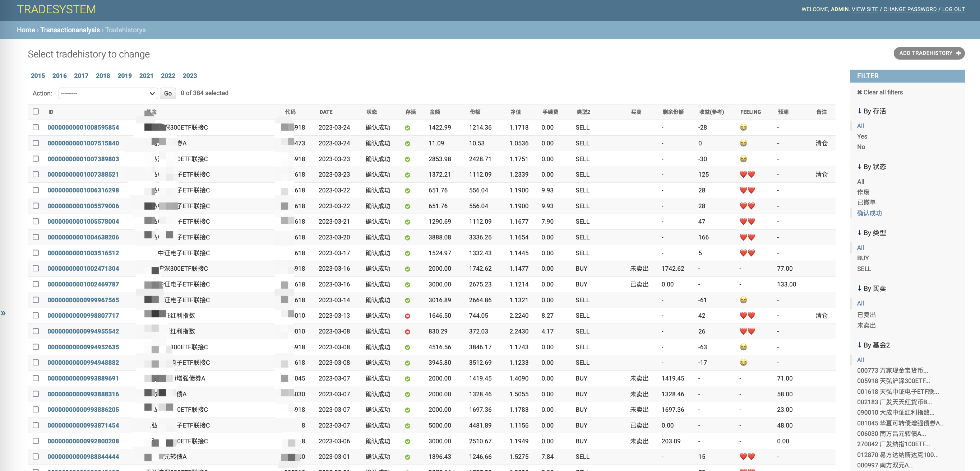Click crying emoji in row 00000000000994948882

coord(743,363)
